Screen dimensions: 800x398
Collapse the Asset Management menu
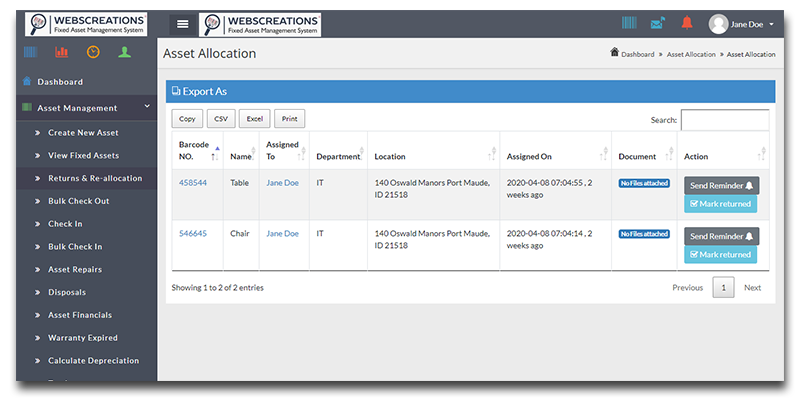[86, 108]
